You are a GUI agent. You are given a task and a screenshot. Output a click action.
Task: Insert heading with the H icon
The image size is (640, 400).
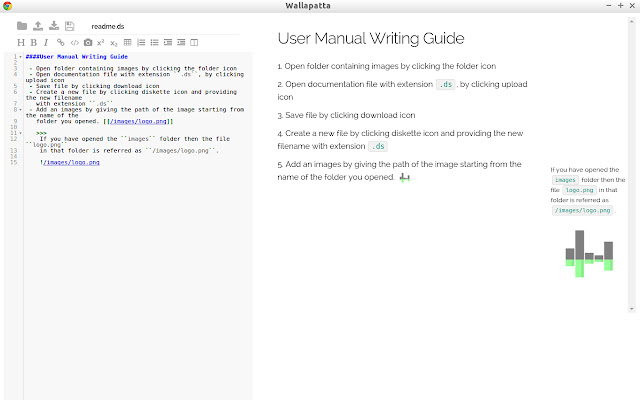21,42
